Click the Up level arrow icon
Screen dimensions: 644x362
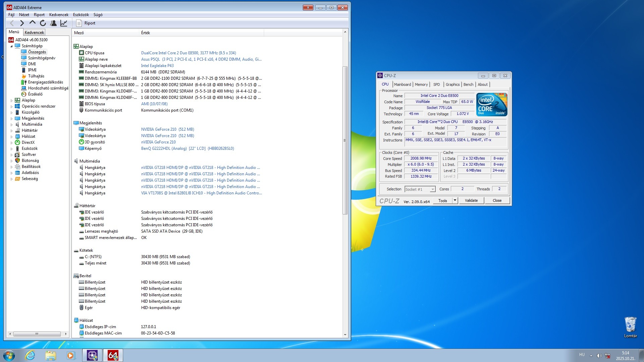click(x=32, y=23)
